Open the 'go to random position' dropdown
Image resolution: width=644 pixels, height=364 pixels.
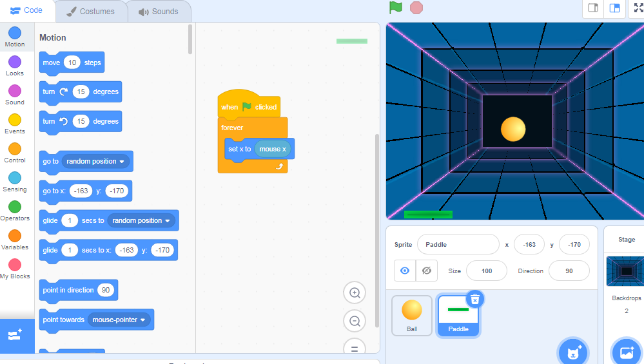(x=121, y=162)
